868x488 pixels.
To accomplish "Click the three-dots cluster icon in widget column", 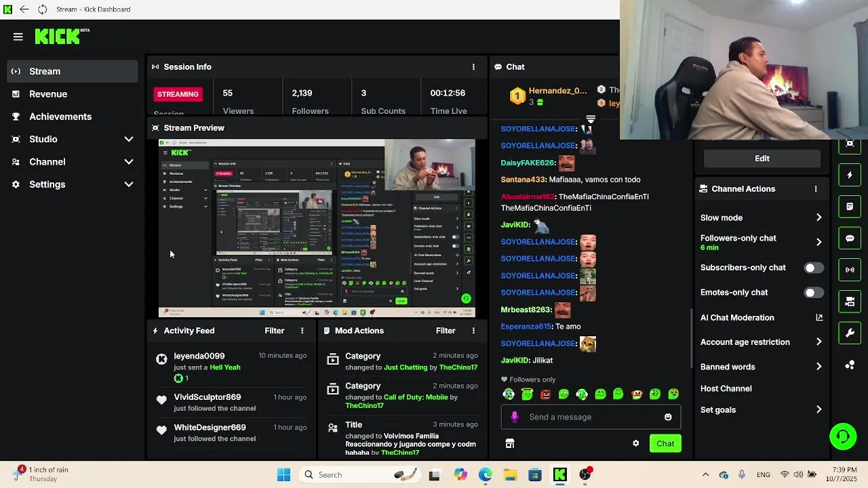I will click(x=850, y=365).
